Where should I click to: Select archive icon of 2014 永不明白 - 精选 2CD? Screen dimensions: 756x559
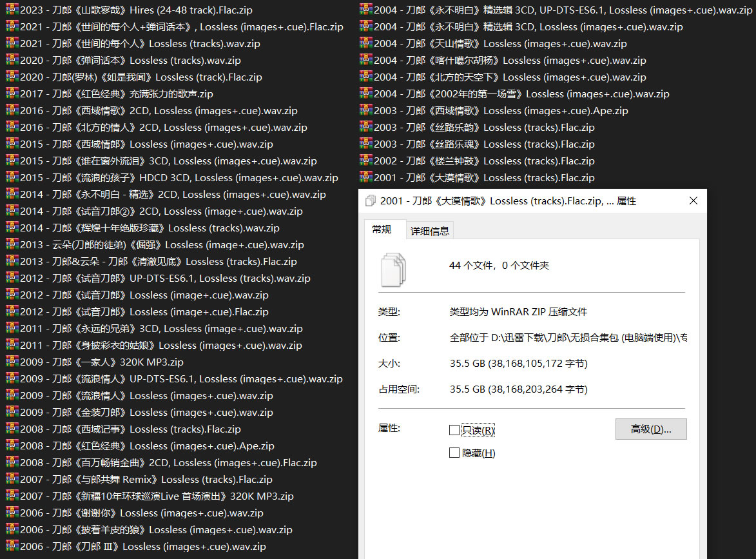point(12,194)
